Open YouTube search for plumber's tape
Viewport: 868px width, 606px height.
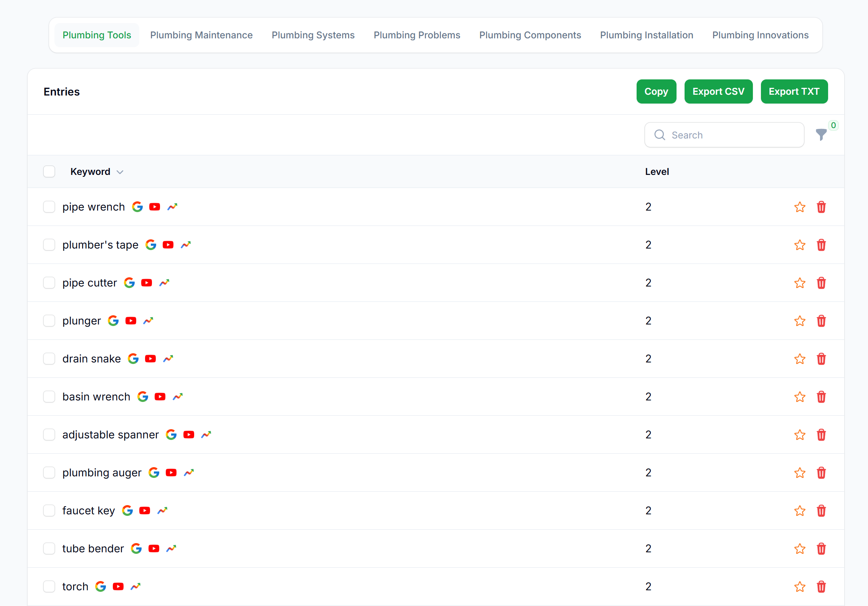click(x=168, y=245)
